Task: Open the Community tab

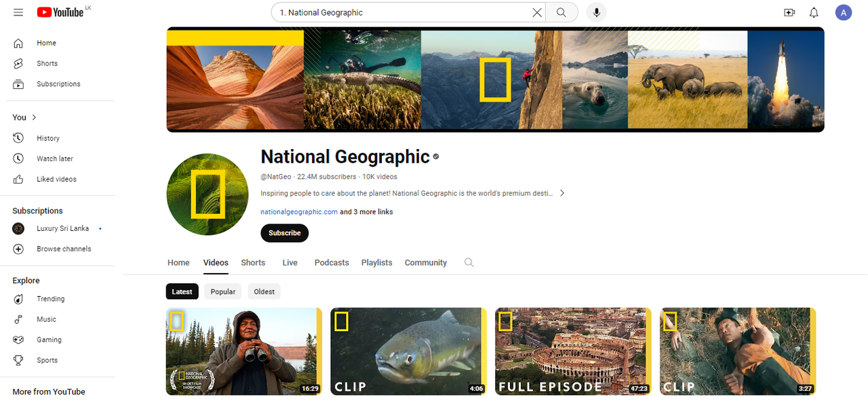Action: 426,263
